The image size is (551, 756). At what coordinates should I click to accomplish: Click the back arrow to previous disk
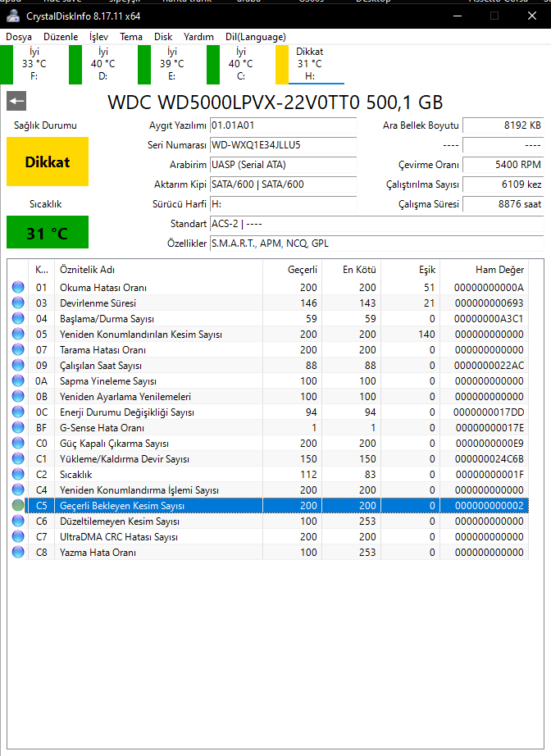tap(16, 101)
